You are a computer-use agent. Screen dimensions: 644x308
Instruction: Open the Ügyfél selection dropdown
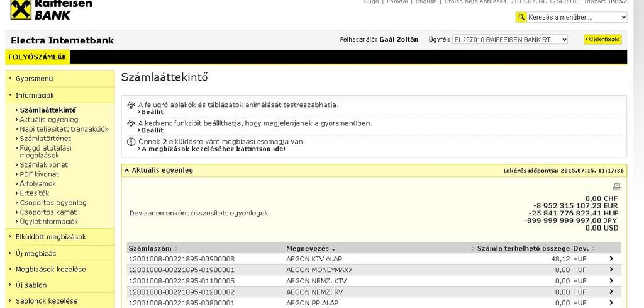pos(509,40)
